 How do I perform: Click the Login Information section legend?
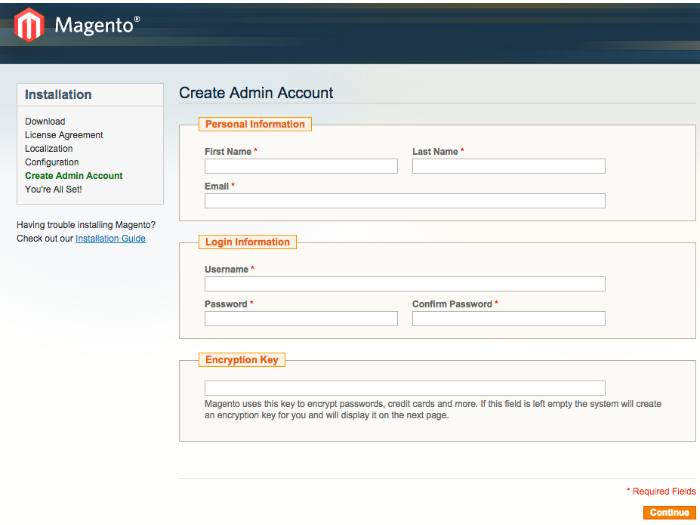[x=247, y=242]
